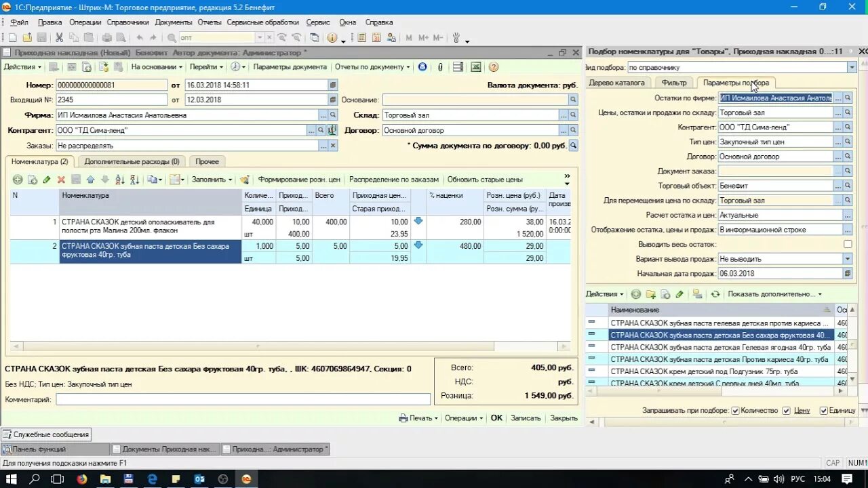Click Обновить старые цены button
Image resolution: width=868 pixels, height=488 pixels.
click(485, 180)
